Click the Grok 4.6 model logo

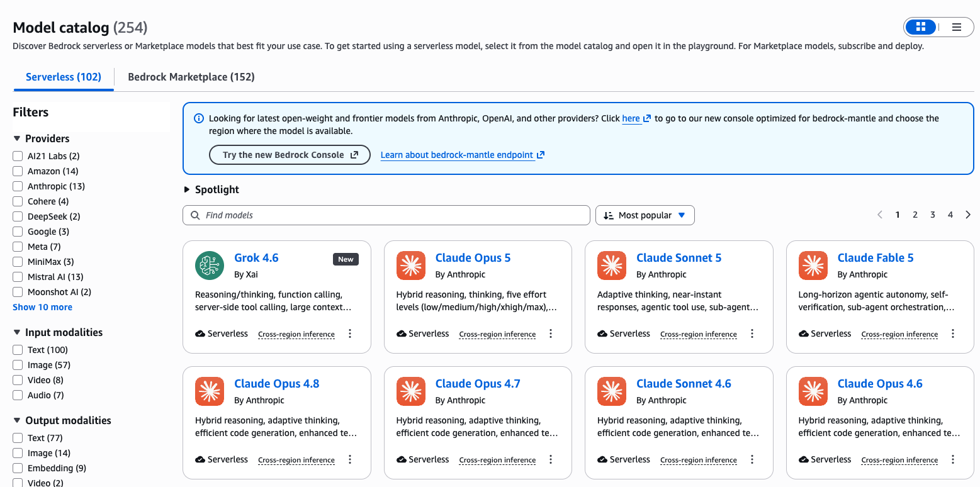click(x=210, y=266)
